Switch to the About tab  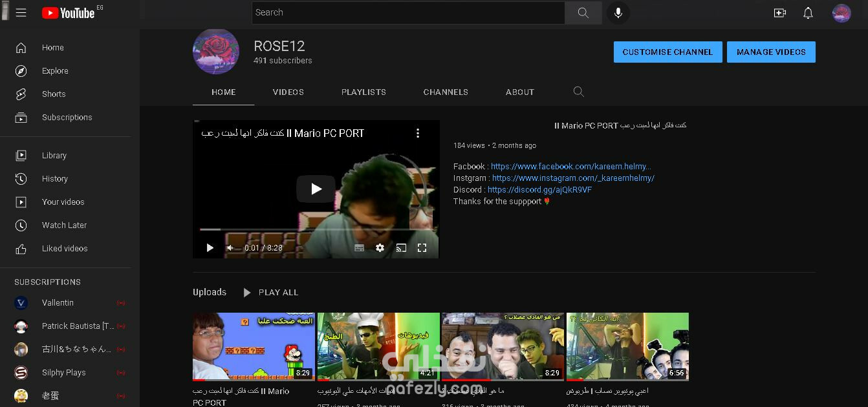(520, 92)
